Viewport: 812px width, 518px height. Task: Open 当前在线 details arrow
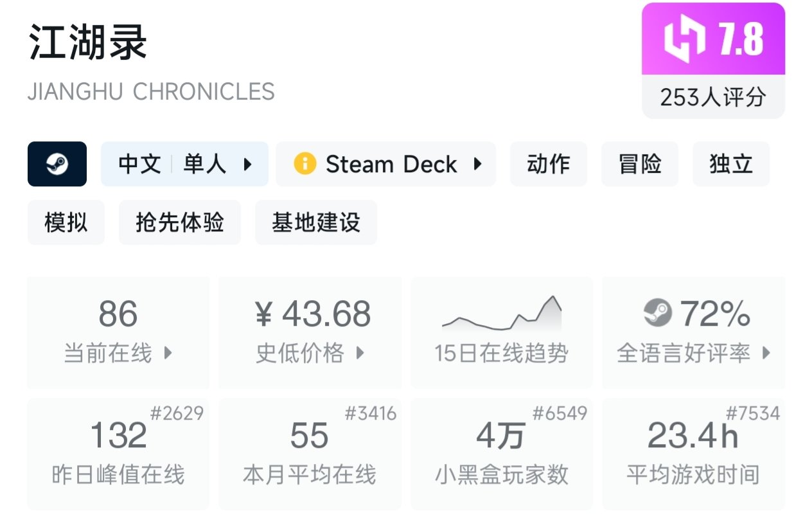click(168, 353)
